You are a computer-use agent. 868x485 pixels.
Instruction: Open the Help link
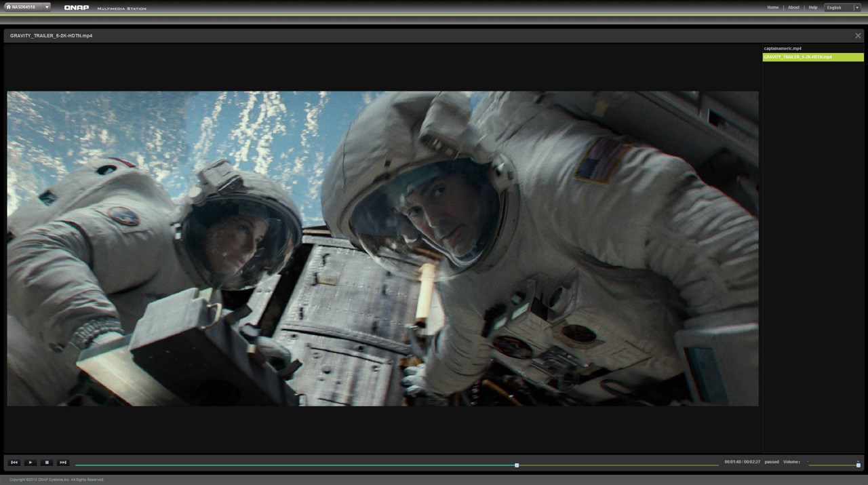coord(813,7)
